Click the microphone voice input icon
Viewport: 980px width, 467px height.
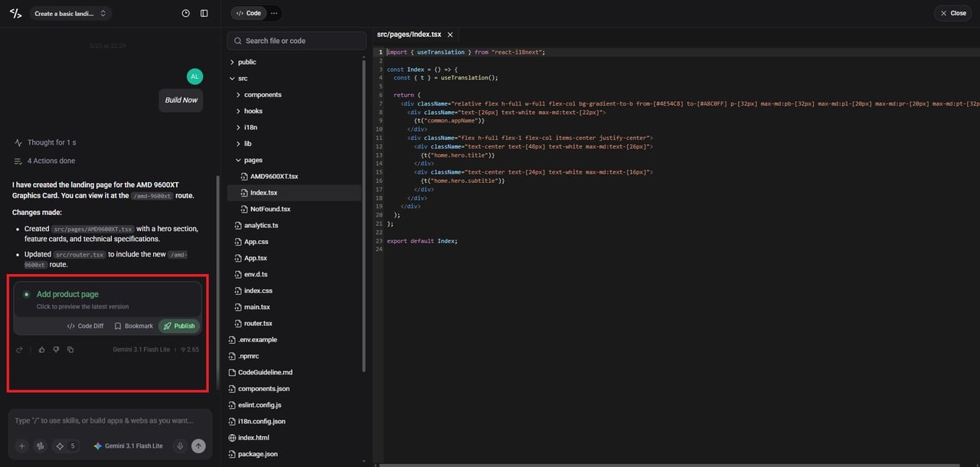pos(180,446)
